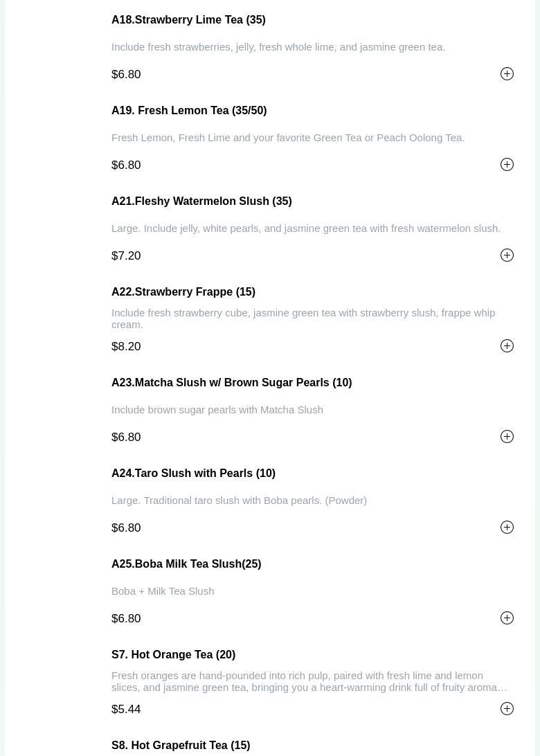Click the Hot Orange Tea truncated description
540x756 pixels.
309,681
